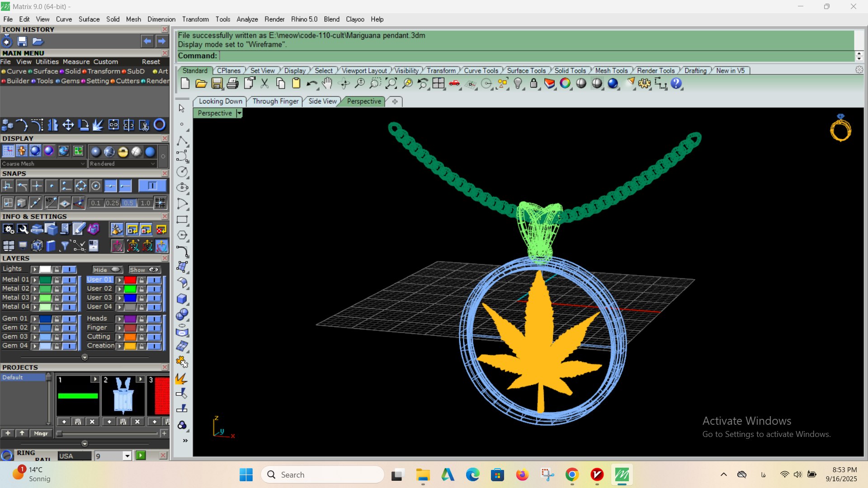
Task: Open a file with the folder icon
Action: click(x=201, y=84)
